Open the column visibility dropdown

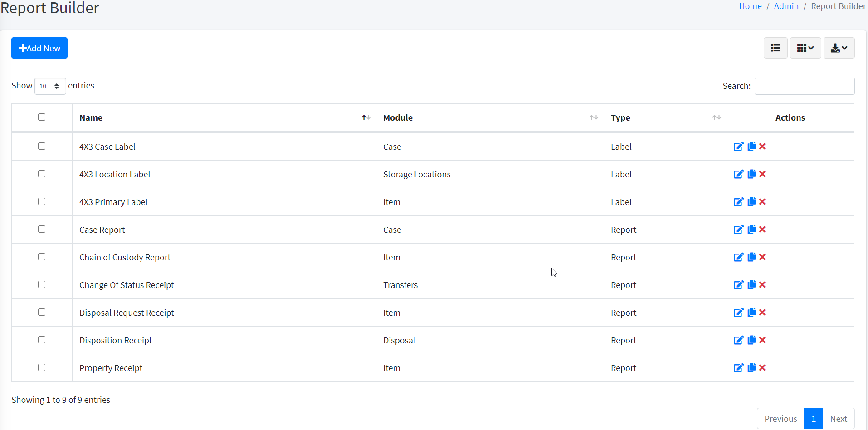(805, 48)
